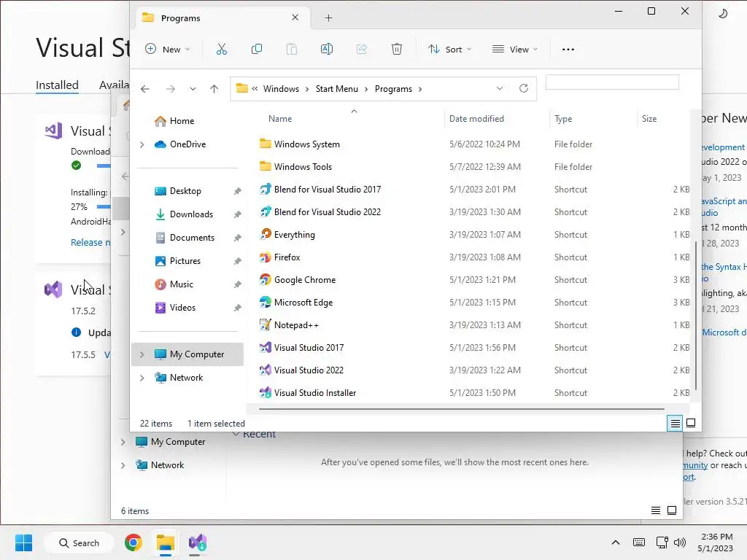The height and width of the screenshot is (560, 747).
Task: Select the Google Chrome shortcut
Action: tap(298, 280)
